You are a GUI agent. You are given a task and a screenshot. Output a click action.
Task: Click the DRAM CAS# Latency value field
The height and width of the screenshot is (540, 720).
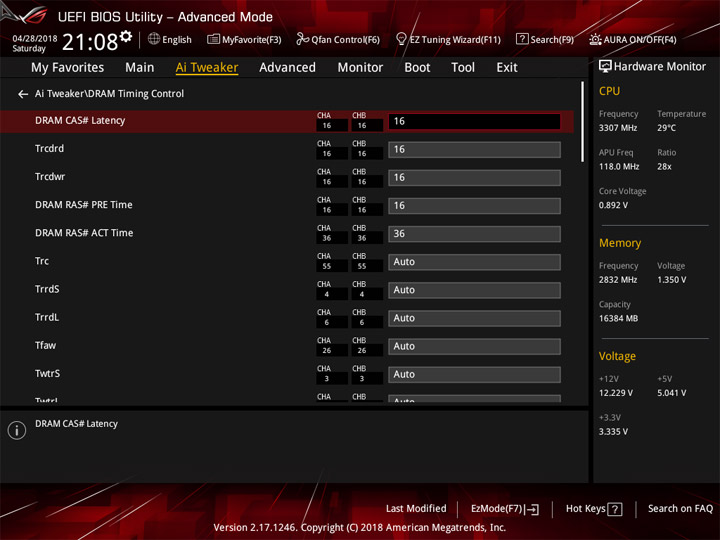tap(474, 122)
